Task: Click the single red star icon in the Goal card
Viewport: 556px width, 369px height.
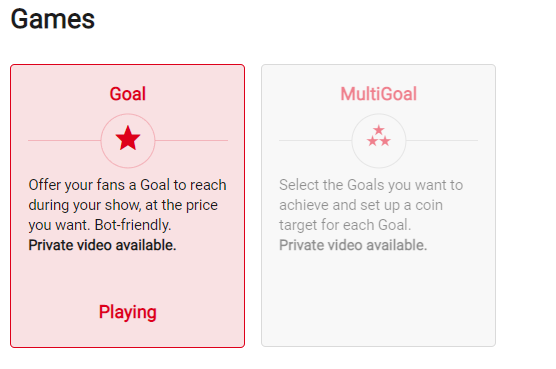Action: [128, 138]
